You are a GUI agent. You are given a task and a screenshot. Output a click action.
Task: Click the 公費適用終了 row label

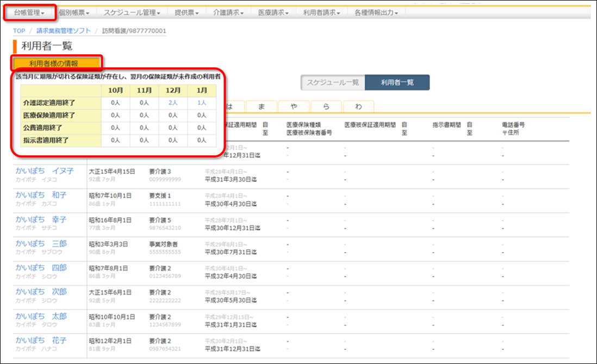pyautogui.click(x=42, y=128)
